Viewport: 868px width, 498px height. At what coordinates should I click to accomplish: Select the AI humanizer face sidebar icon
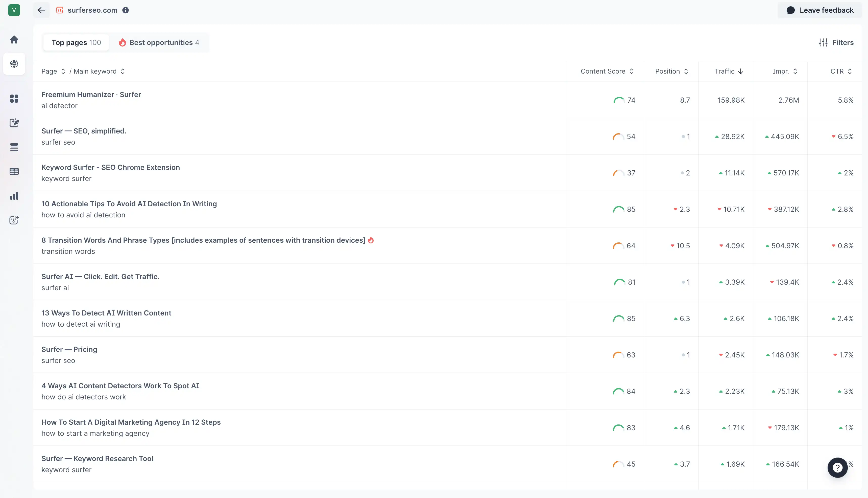[x=14, y=220]
